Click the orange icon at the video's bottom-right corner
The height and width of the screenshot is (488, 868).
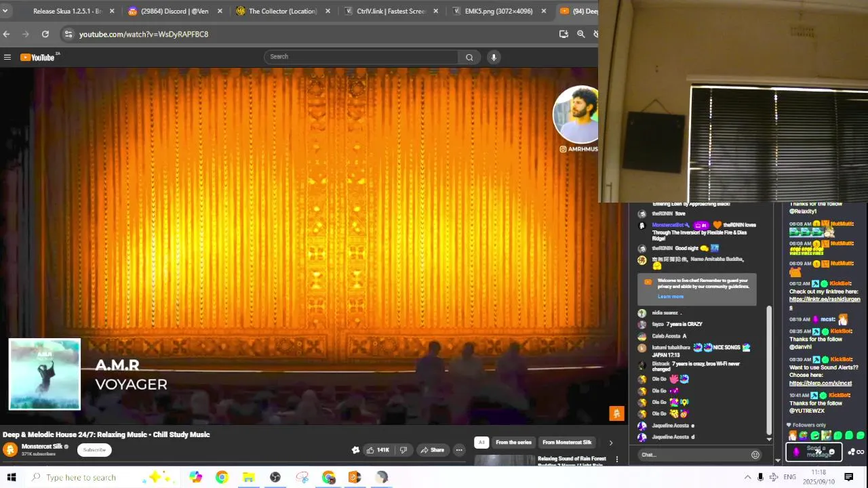point(616,413)
